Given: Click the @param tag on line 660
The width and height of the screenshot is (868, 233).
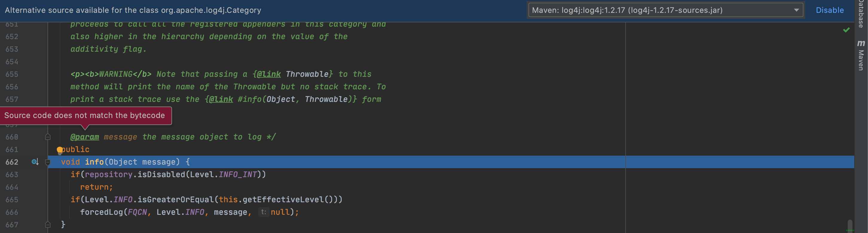Looking at the screenshot, I should 85,137.
